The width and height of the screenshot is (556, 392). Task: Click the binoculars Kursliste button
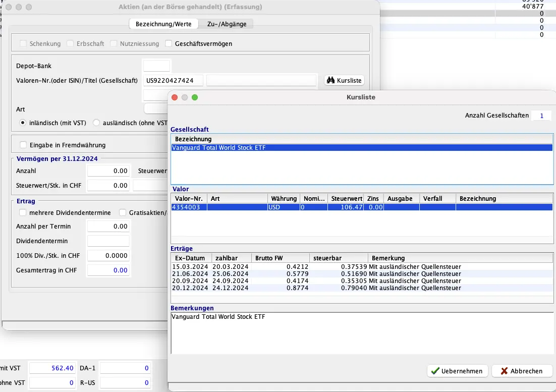coord(344,81)
